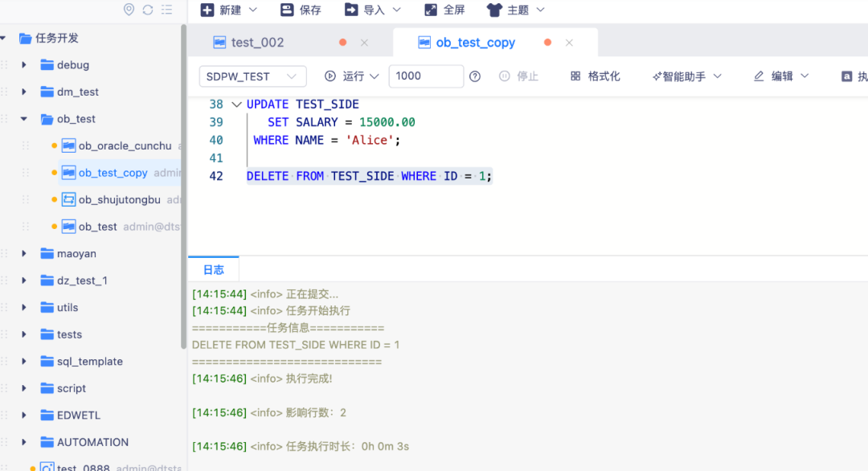Screen dimensions: 868x471
Task: Click line number 40 in the gutter
Action: coord(216,140)
